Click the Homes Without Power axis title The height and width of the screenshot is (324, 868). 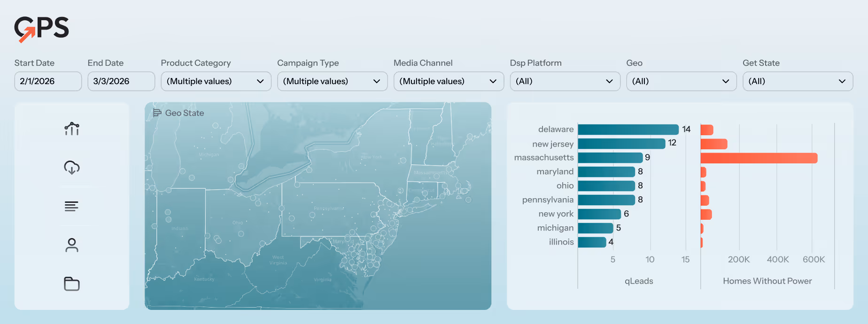767,281
